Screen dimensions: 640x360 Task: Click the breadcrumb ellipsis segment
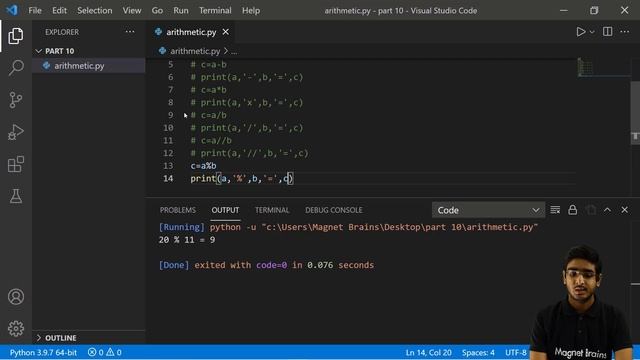[234, 51]
